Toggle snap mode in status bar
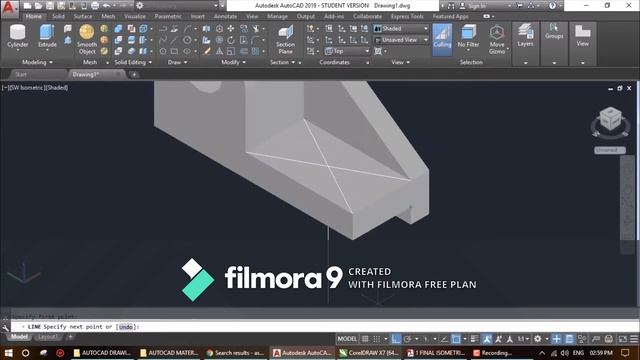This screenshot has height=360, width=640. (x=377, y=339)
